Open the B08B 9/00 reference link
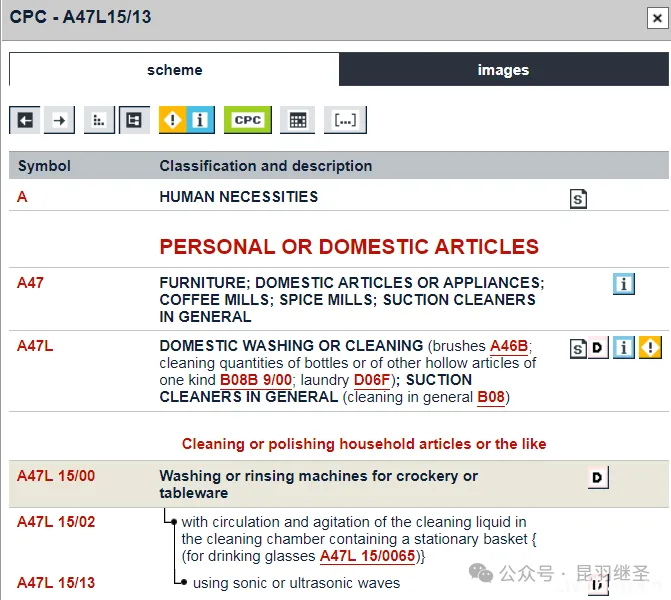671x600 pixels. [256, 380]
